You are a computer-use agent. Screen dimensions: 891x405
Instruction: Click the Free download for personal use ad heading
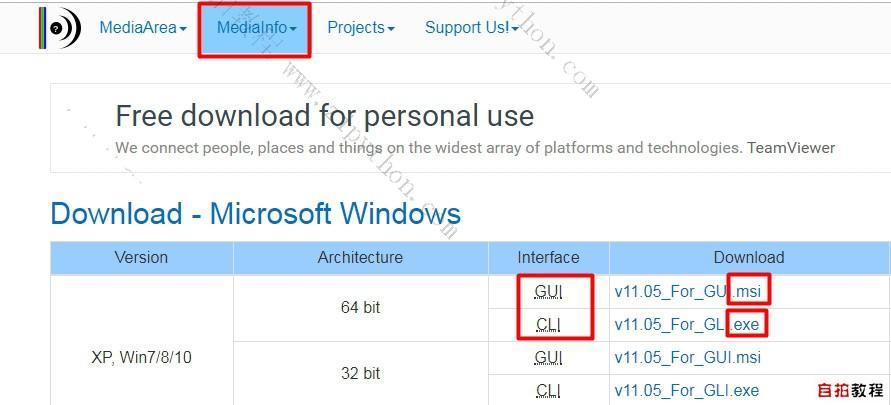tap(324, 115)
